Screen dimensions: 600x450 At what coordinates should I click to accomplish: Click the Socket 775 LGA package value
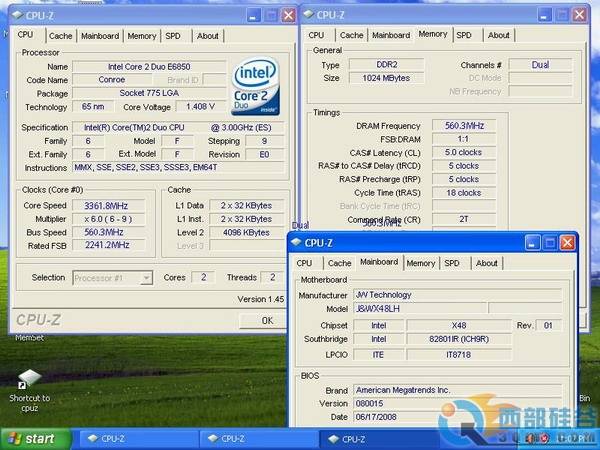coord(149,93)
